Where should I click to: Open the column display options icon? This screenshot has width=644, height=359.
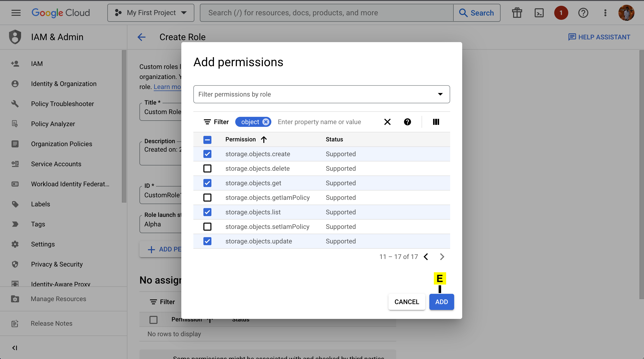tap(436, 122)
